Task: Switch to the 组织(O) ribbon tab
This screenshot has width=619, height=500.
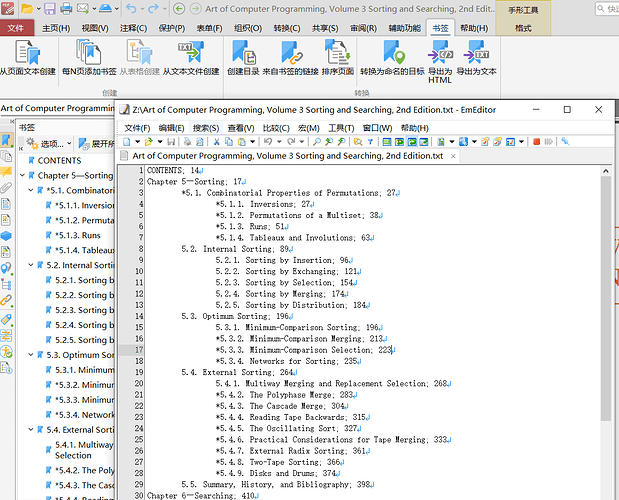Action: coord(248,28)
